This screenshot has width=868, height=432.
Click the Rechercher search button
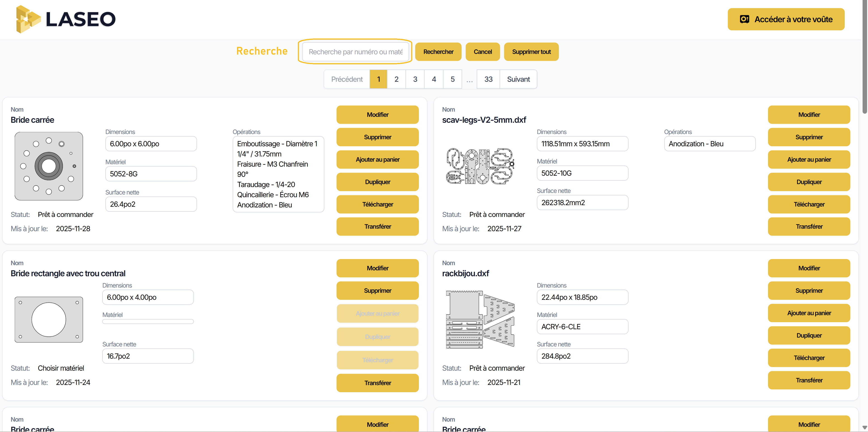(x=438, y=52)
